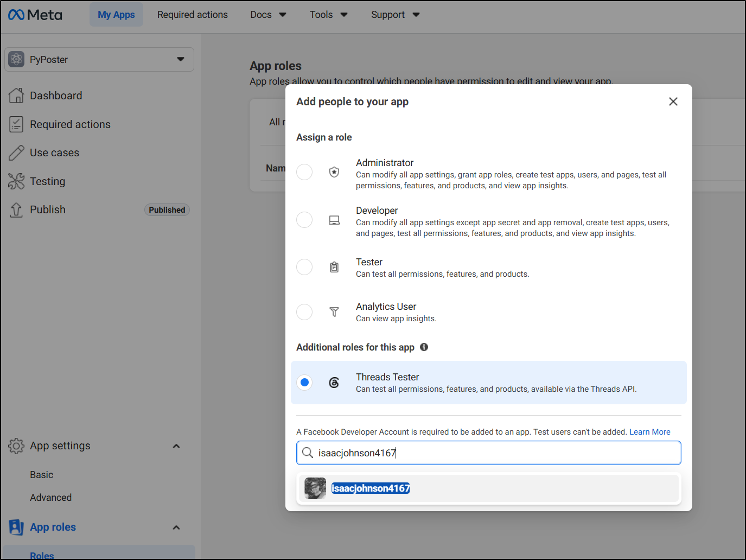Click the Administrator role title text
Image resolution: width=746 pixels, height=560 pixels.
pyautogui.click(x=385, y=163)
